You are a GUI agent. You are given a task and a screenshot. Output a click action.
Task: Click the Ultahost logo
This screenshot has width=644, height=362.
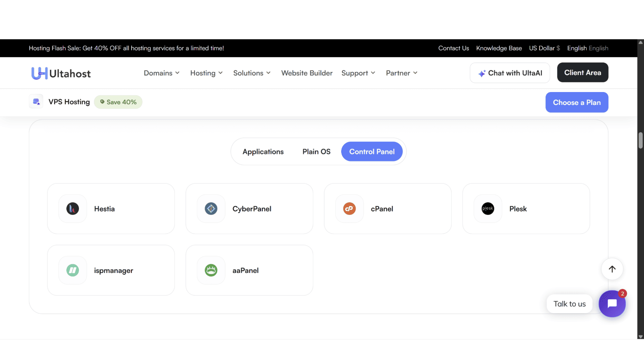61,73
